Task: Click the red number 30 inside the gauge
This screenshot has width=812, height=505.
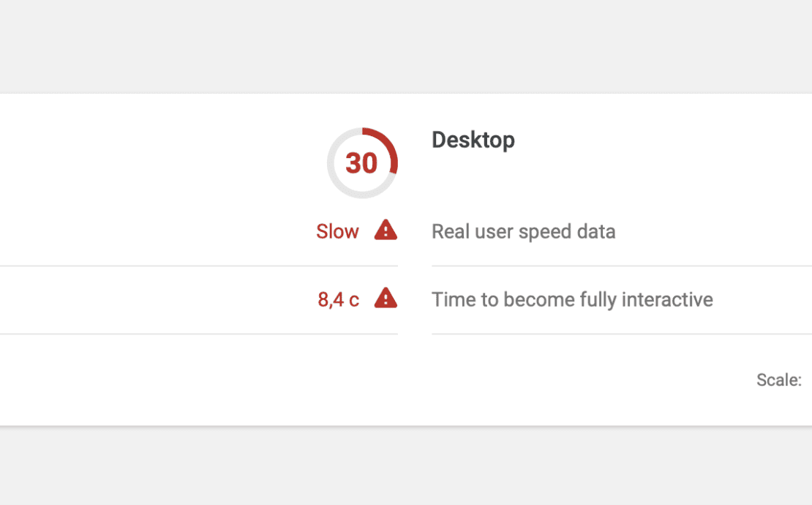Action: coord(361,163)
